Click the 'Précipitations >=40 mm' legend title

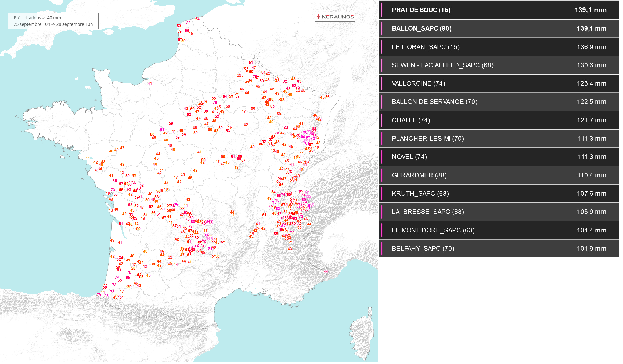pos(37,18)
